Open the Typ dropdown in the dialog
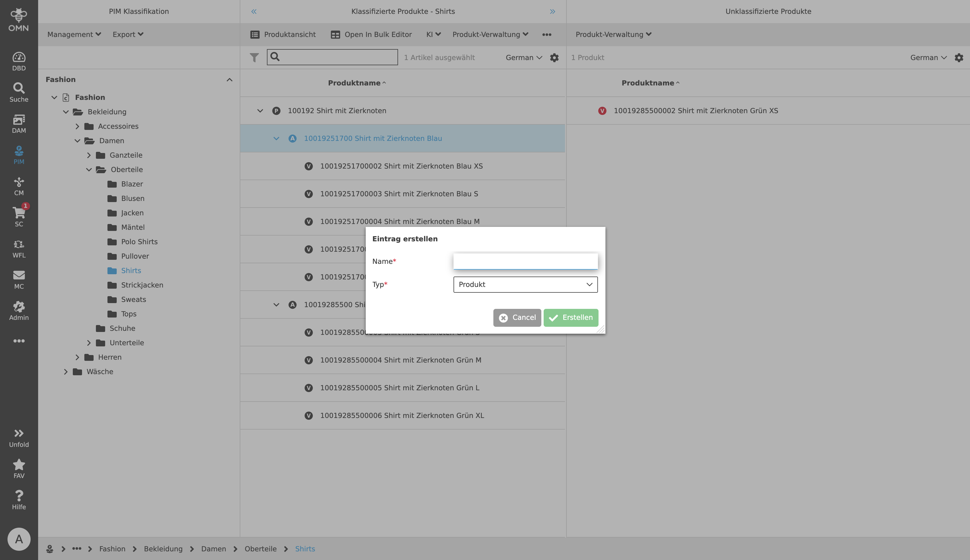The image size is (970, 560). [x=525, y=284]
